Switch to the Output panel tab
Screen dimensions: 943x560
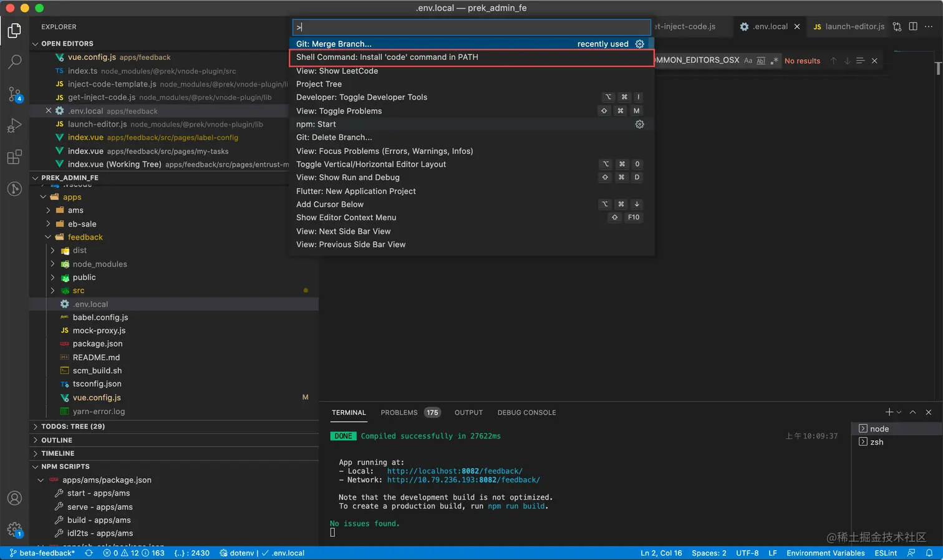468,412
